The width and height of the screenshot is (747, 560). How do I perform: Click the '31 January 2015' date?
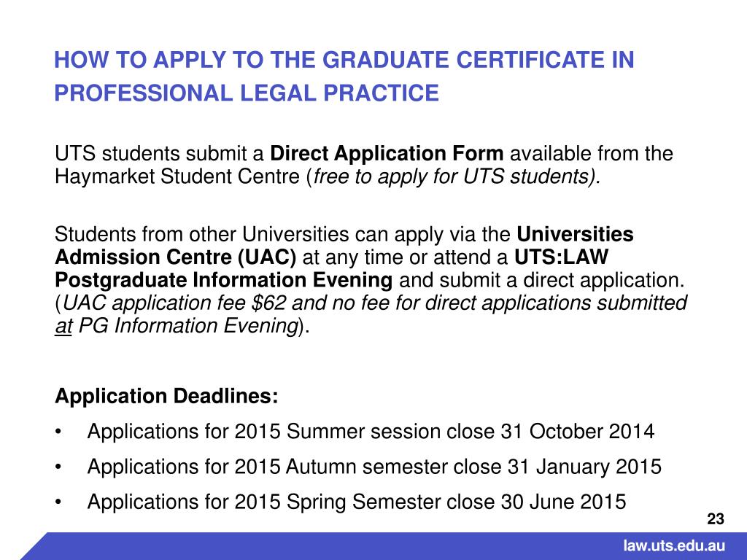(x=584, y=467)
